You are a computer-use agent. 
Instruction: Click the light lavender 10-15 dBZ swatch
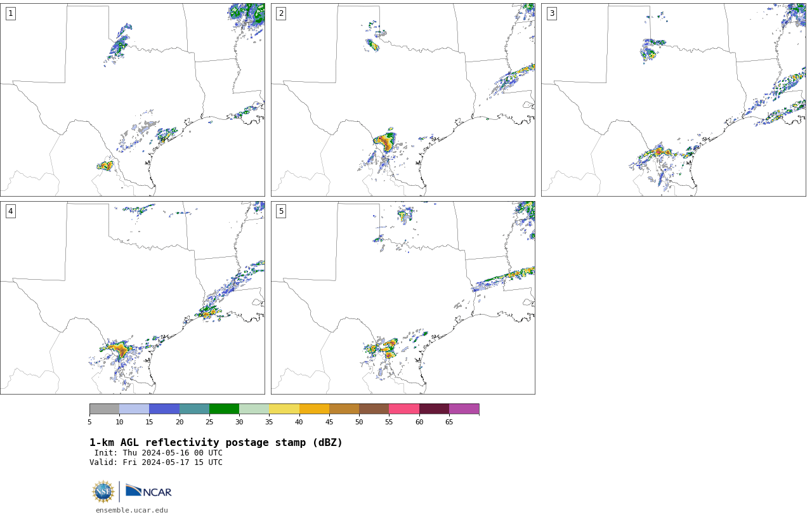tap(134, 409)
